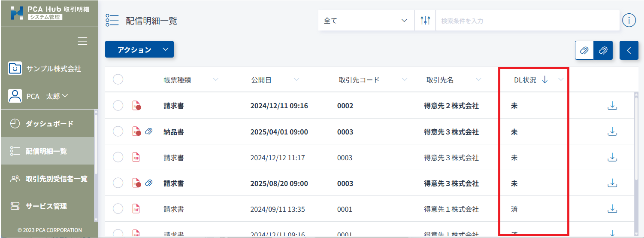This screenshot has height=238, width=644.
Task: Download the 2024/12/12 11:17 請求書 row
Action: [x=612, y=157]
